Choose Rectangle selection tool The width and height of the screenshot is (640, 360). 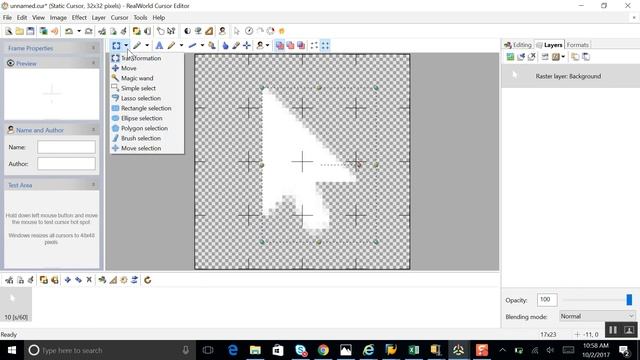pos(147,108)
